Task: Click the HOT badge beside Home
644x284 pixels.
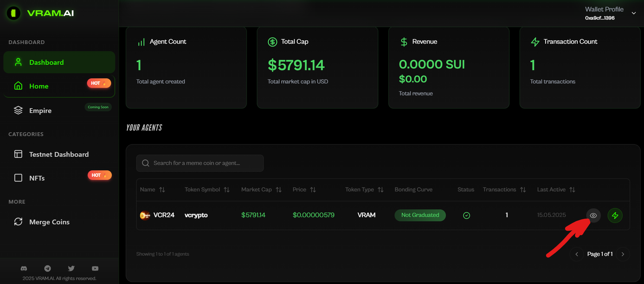Action: click(99, 83)
